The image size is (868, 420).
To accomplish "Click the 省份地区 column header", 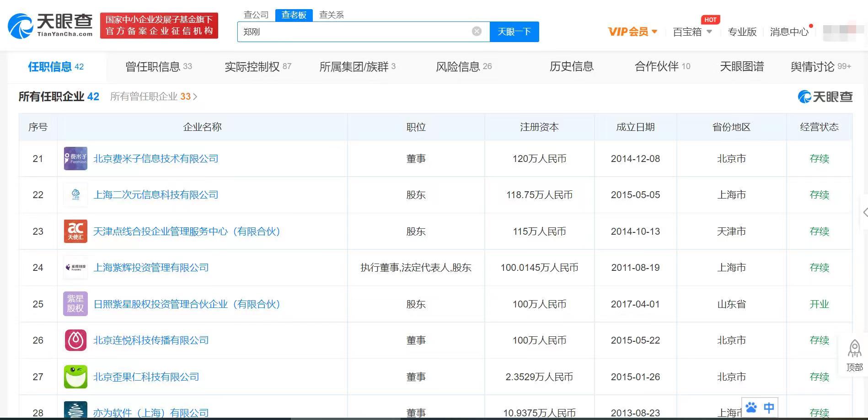I will pos(731,127).
